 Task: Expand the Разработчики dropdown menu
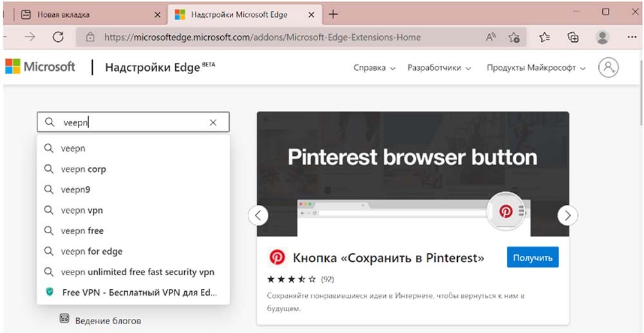pyautogui.click(x=439, y=68)
